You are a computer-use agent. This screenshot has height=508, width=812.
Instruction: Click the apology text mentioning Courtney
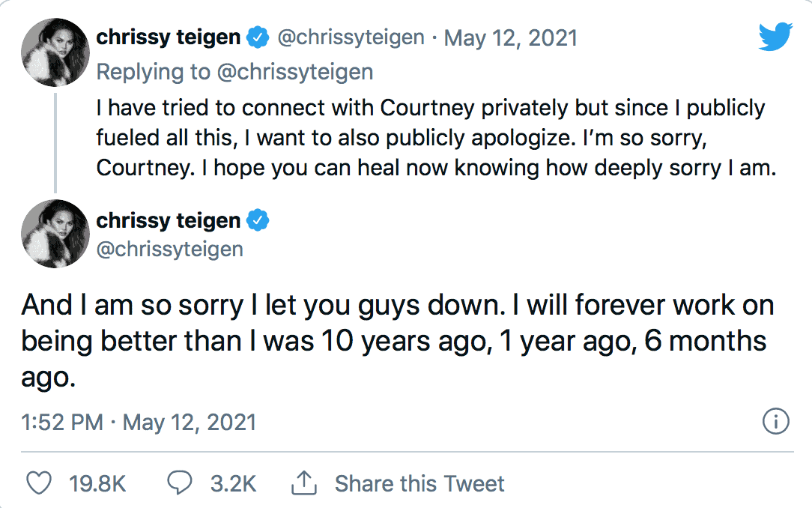coord(436,138)
